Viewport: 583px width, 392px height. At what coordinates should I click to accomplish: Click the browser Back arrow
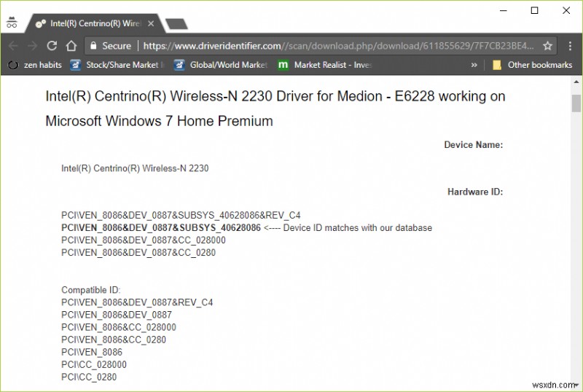pyautogui.click(x=13, y=46)
